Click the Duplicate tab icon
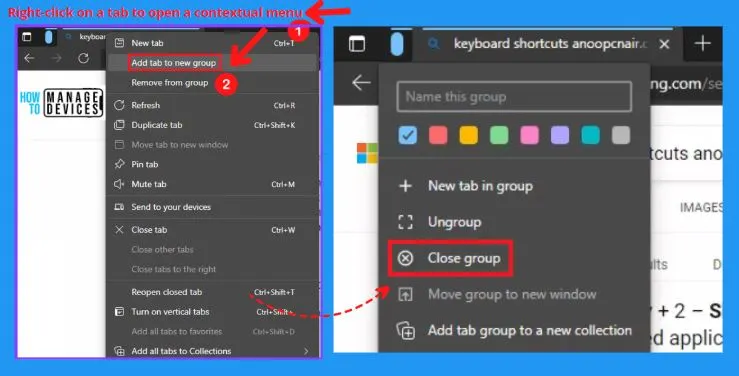The image size is (739, 376). coord(119,125)
